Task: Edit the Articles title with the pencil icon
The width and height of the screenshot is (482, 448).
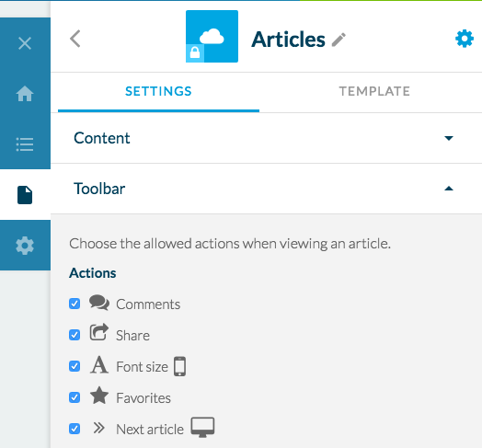Action: 339,40
